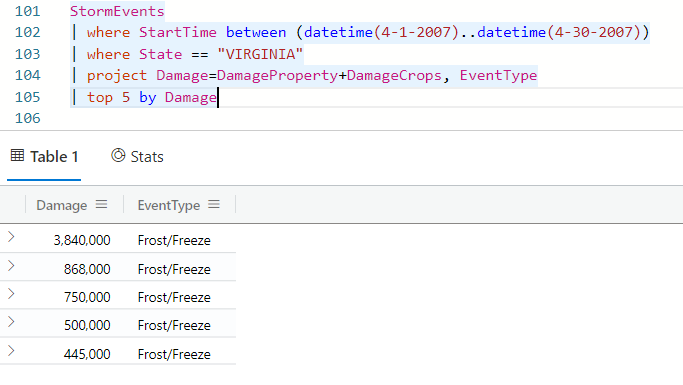Select the 868,000 damage cell
683x385 pixels.
(x=87, y=269)
